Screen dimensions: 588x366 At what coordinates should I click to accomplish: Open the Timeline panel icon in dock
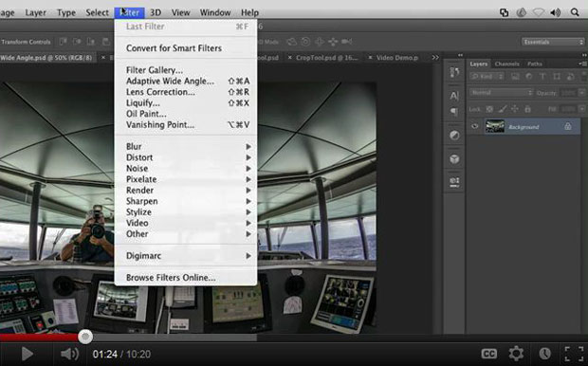pos(454,181)
